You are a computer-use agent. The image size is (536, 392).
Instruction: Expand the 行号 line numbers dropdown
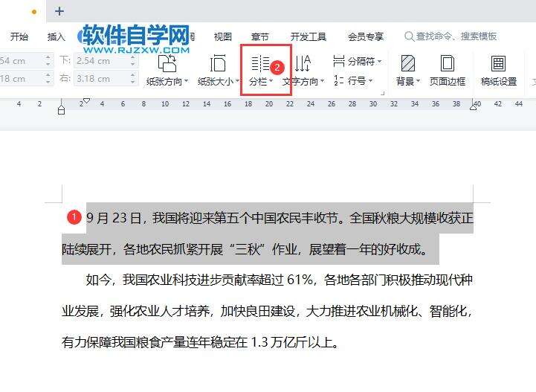(370, 81)
